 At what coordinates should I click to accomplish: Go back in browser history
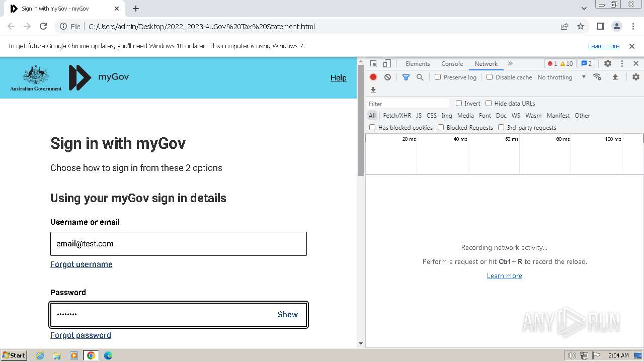[11, 26]
